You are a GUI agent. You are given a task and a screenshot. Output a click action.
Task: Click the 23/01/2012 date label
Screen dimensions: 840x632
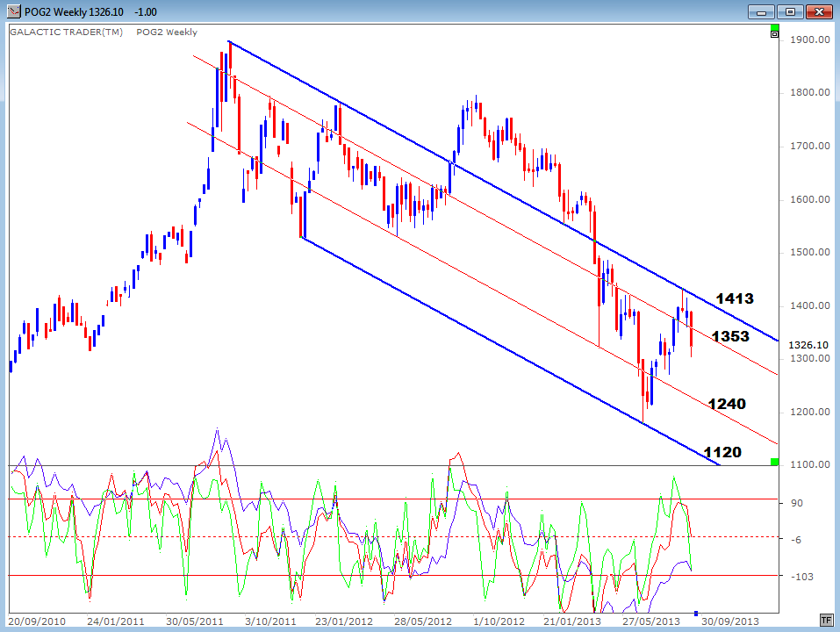point(344,621)
